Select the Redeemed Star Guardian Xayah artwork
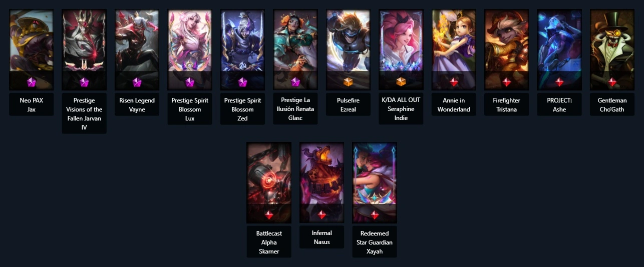The height and width of the screenshot is (267, 644). click(x=375, y=182)
